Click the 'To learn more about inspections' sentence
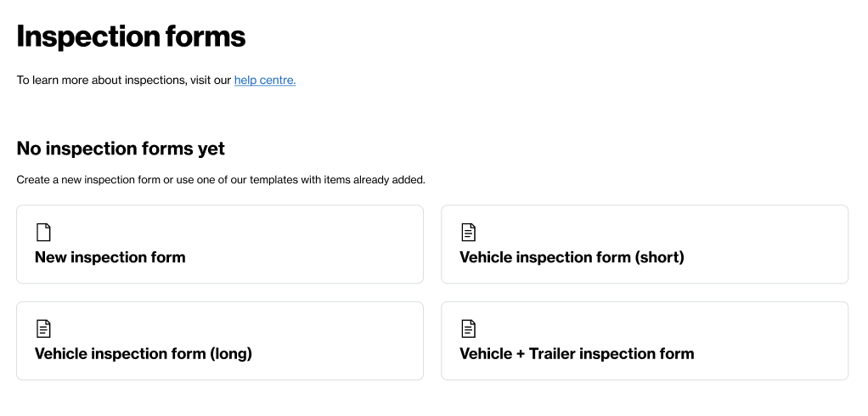This screenshot has height=416, width=868. 156,80
